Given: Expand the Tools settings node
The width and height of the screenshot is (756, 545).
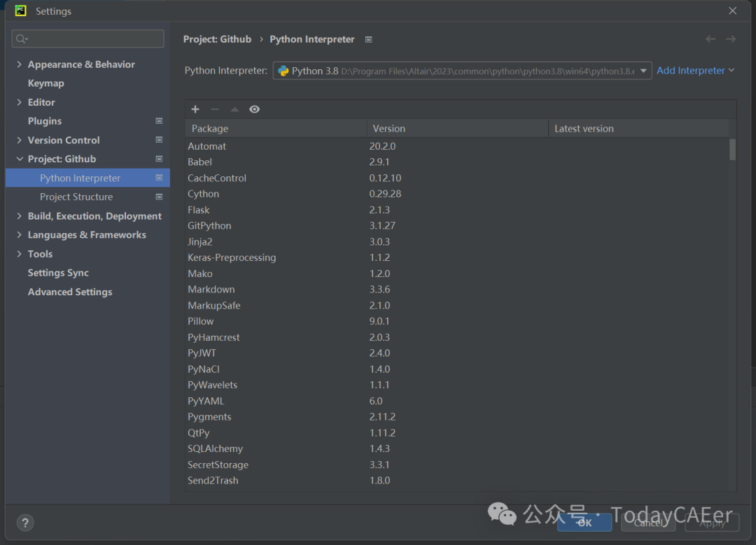Looking at the screenshot, I should click(x=20, y=254).
